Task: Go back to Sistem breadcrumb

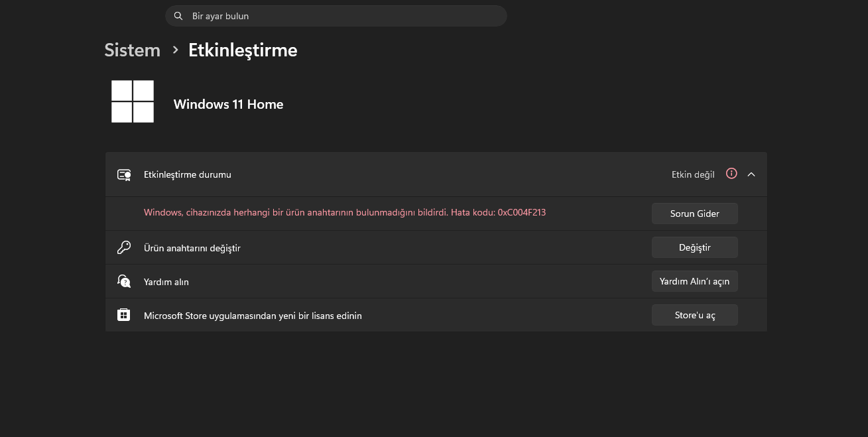Action: pyautogui.click(x=133, y=50)
